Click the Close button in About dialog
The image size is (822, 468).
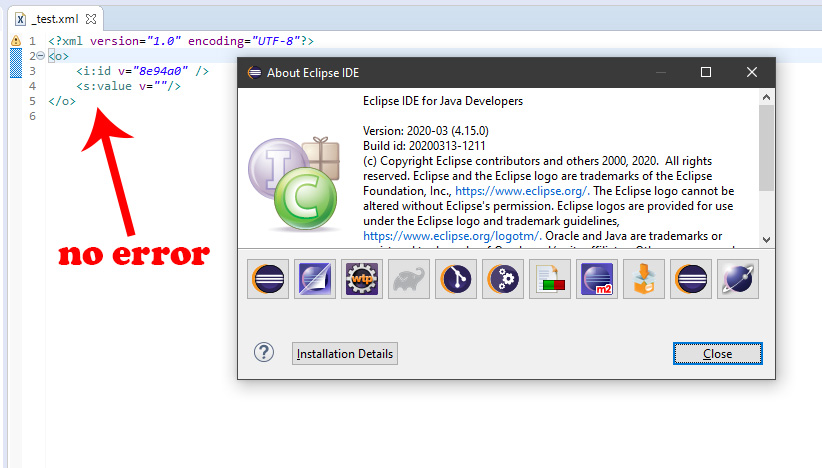(x=717, y=354)
